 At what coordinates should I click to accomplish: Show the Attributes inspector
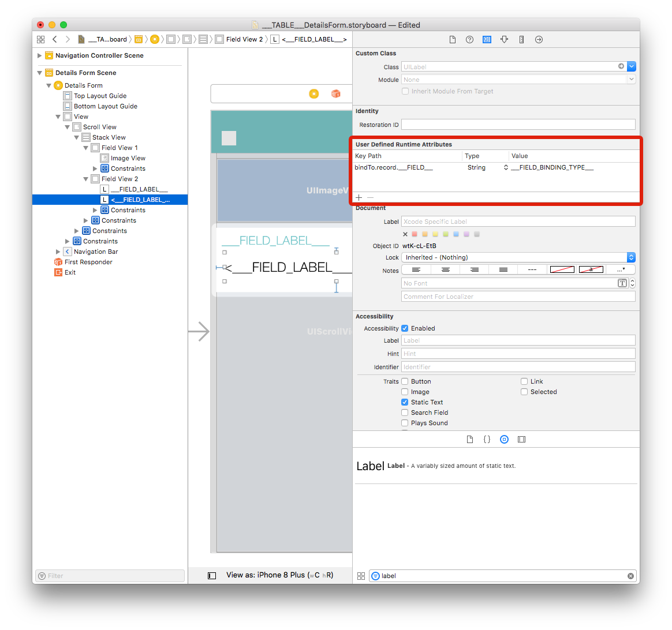504,39
